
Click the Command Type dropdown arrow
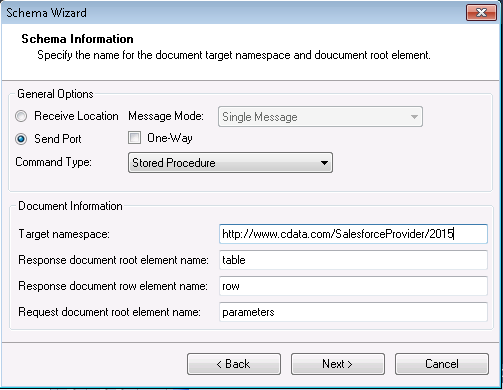324,163
